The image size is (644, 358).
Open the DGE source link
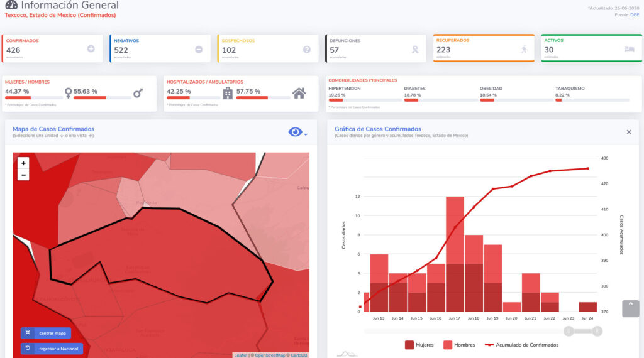pyautogui.click(x=635, y=14)
